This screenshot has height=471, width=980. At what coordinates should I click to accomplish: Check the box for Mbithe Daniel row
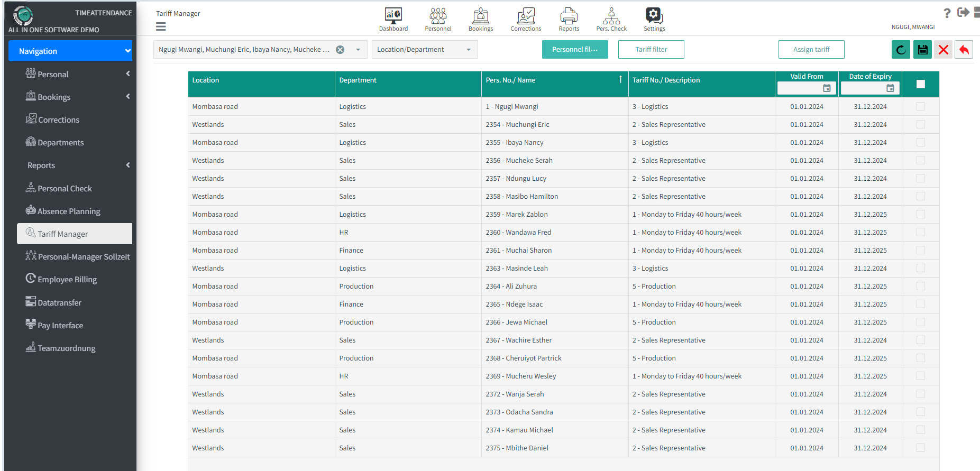[921, 448]
